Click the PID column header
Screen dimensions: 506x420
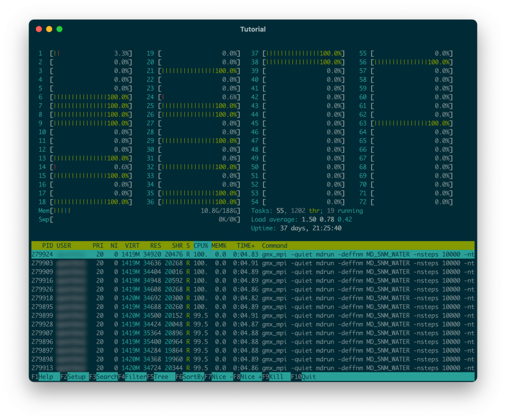click(48, 246)
